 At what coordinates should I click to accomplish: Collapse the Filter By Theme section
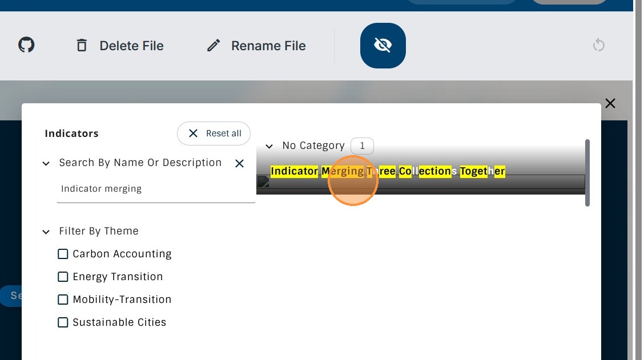[46, 232]
